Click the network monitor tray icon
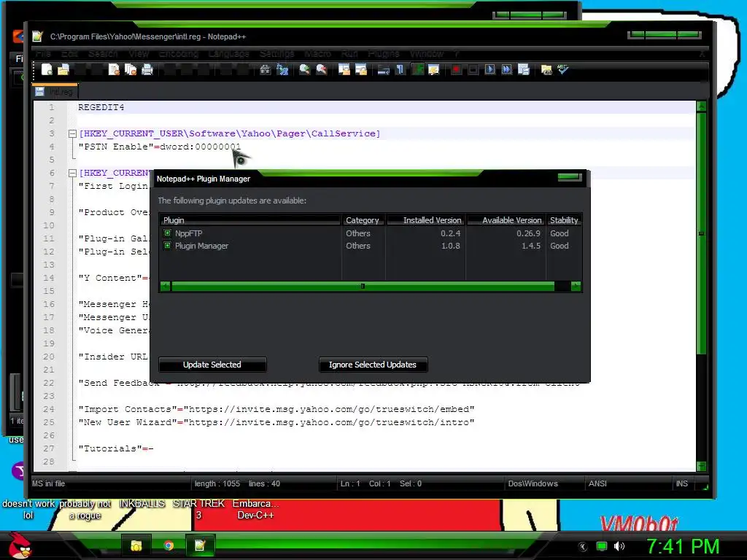This screenshot has width=747, height=560. tap(602, 546)
